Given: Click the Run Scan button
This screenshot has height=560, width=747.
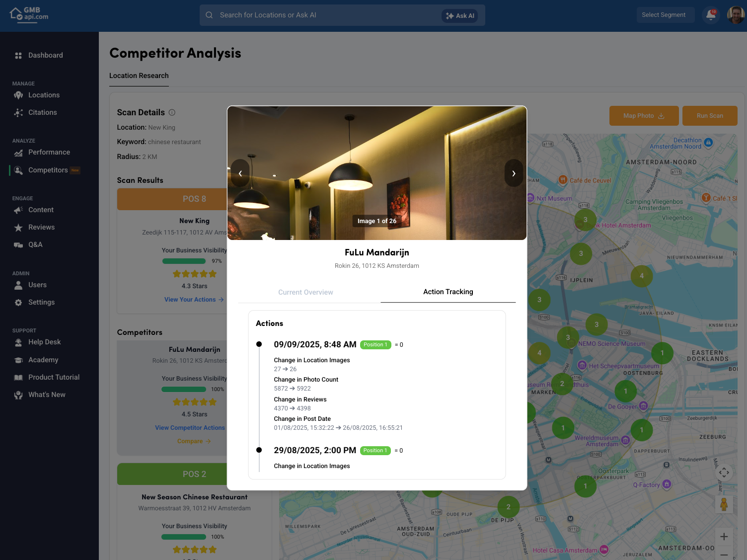Looking at the screenshot, I should tap(709, 116).
